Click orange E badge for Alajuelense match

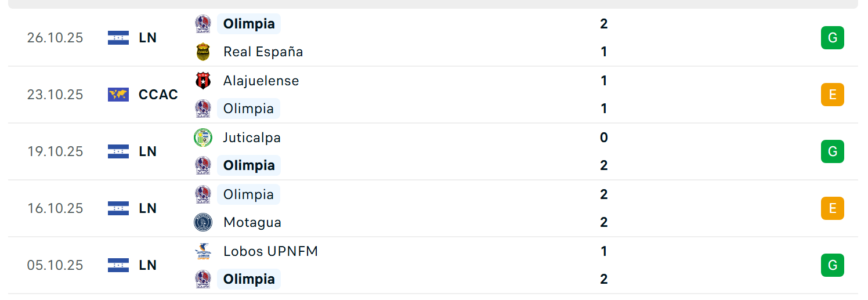832,95
